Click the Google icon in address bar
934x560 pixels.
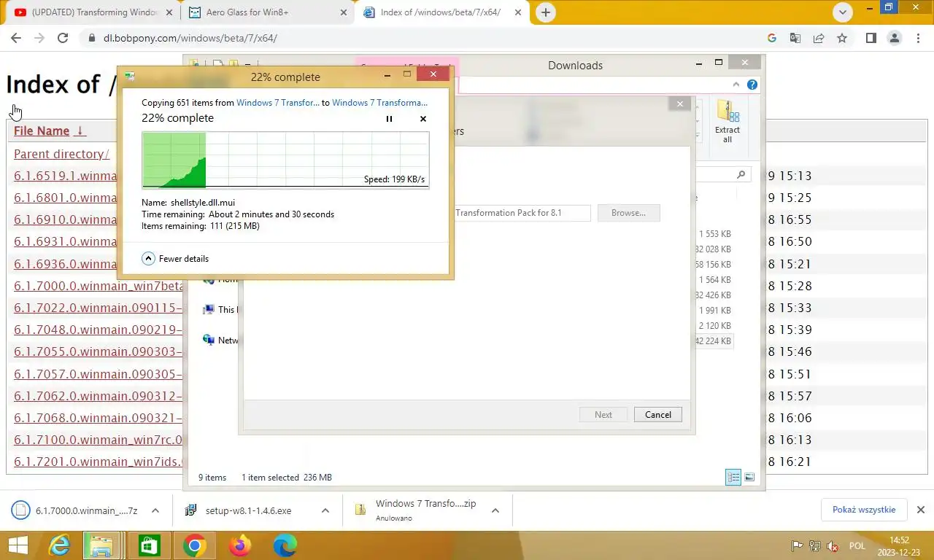[x=772, y=38]
